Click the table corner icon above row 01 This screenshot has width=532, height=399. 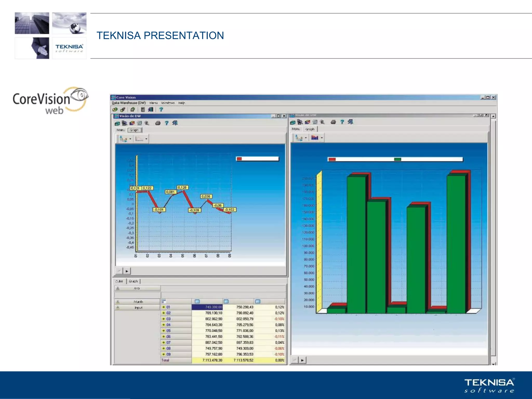164,301
